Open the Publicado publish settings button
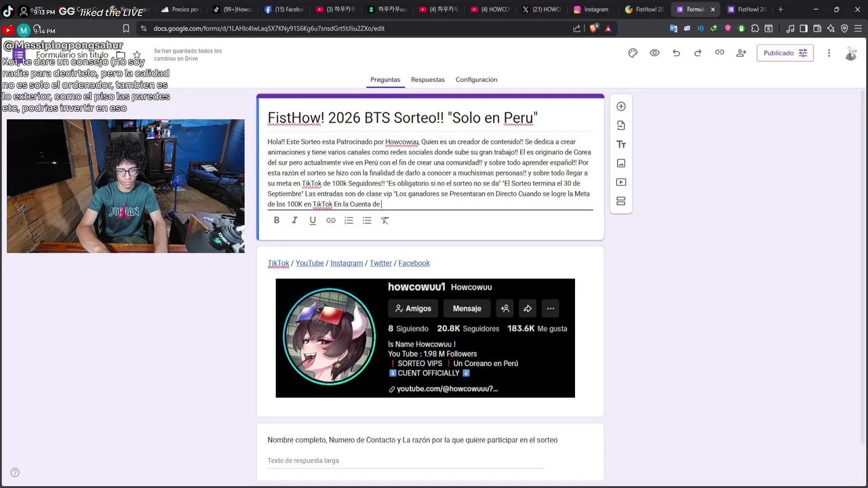 [x=785, y=53]
